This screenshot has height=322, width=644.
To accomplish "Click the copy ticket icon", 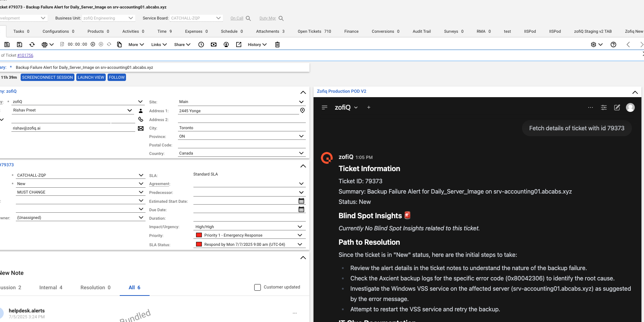I will point(119,45).
